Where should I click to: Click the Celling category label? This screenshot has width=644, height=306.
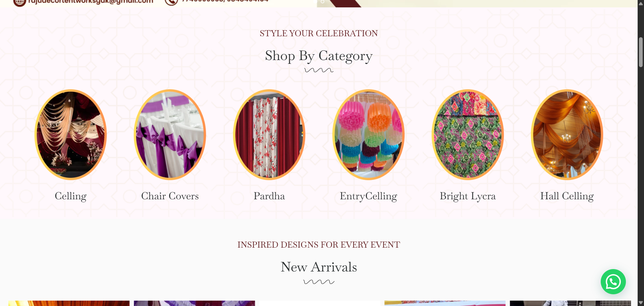[70, 196]
